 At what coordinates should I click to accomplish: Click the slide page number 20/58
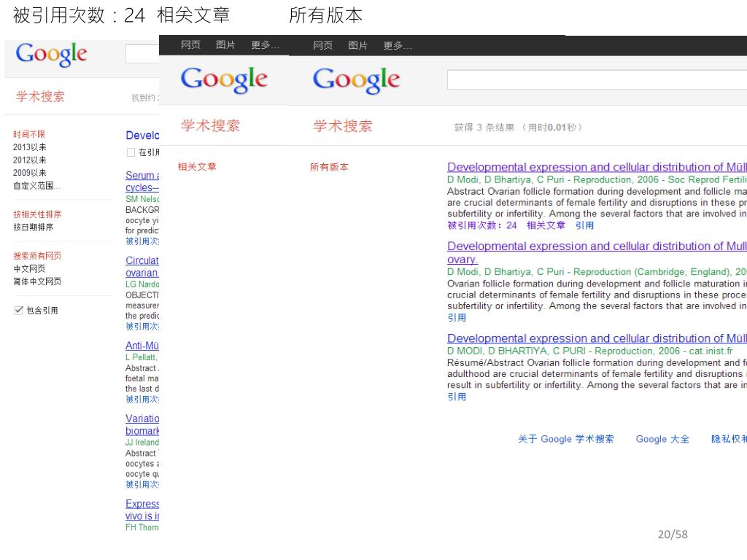pyautogui.click(x=673, y=534)
